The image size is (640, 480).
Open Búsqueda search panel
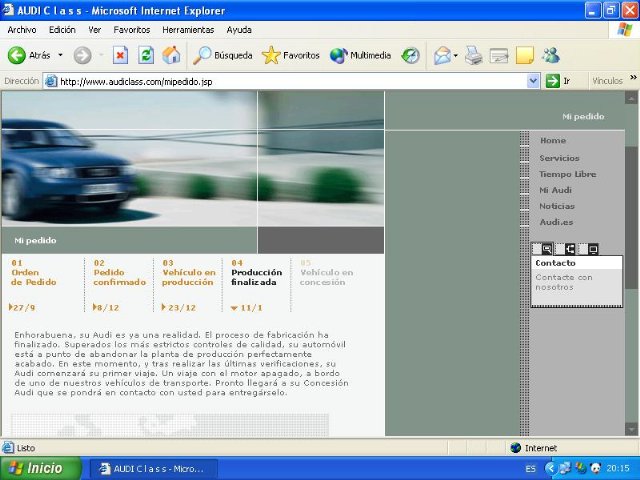pyautogui.click(x=222, y=55)
